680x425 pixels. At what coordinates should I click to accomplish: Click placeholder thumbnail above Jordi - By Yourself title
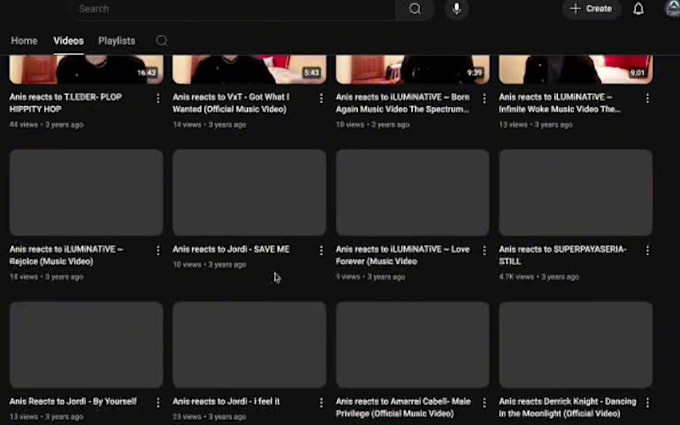[86, 345]
